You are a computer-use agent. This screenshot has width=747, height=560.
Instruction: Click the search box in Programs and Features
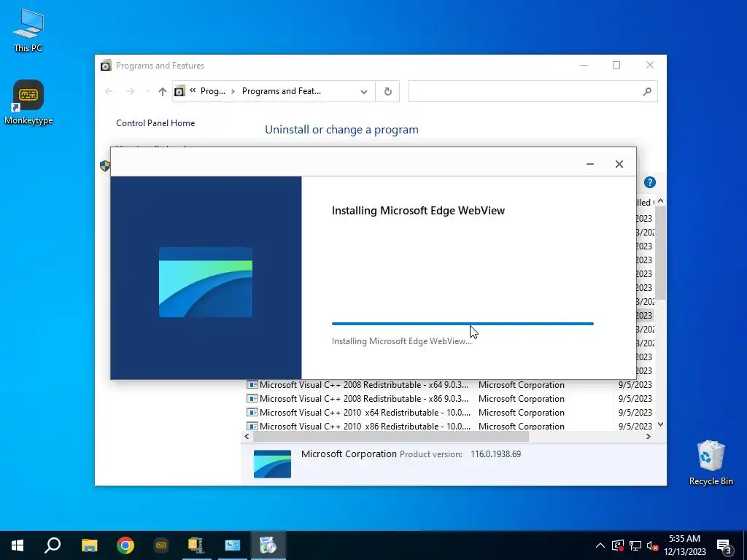533,91
